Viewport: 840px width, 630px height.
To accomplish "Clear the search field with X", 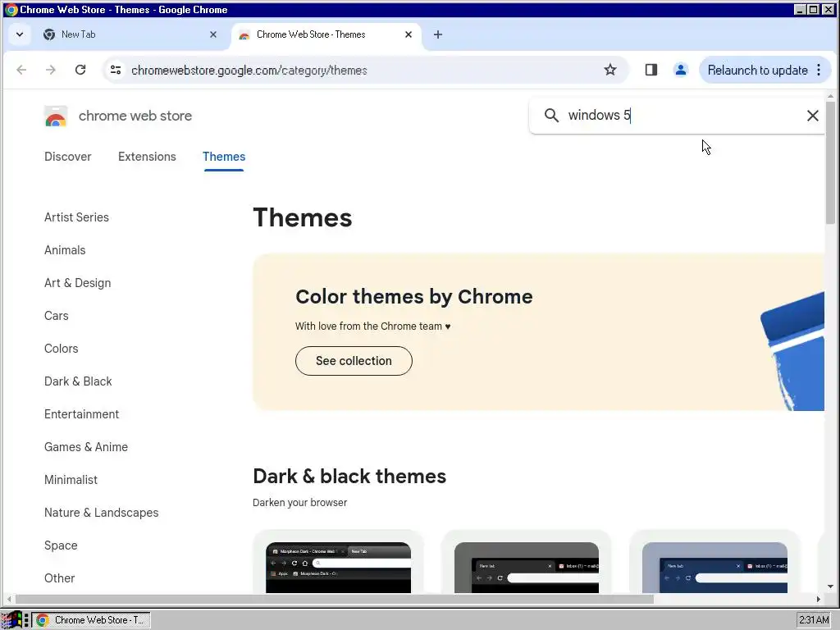I will pyautogui.click(x=812, y=115).
